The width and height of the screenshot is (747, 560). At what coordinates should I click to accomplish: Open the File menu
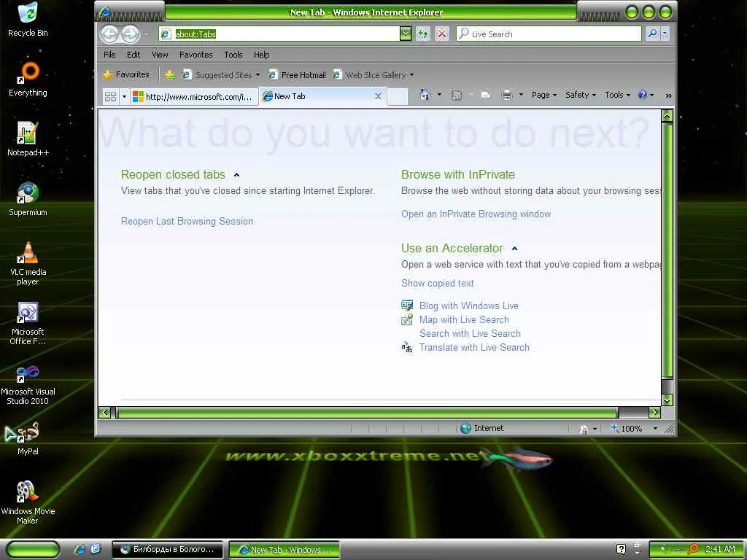(x=109, y=55)
